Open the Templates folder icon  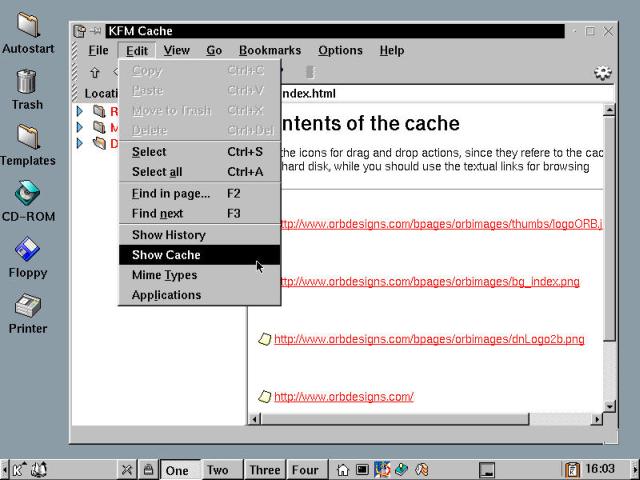click(x=27, y=140)
